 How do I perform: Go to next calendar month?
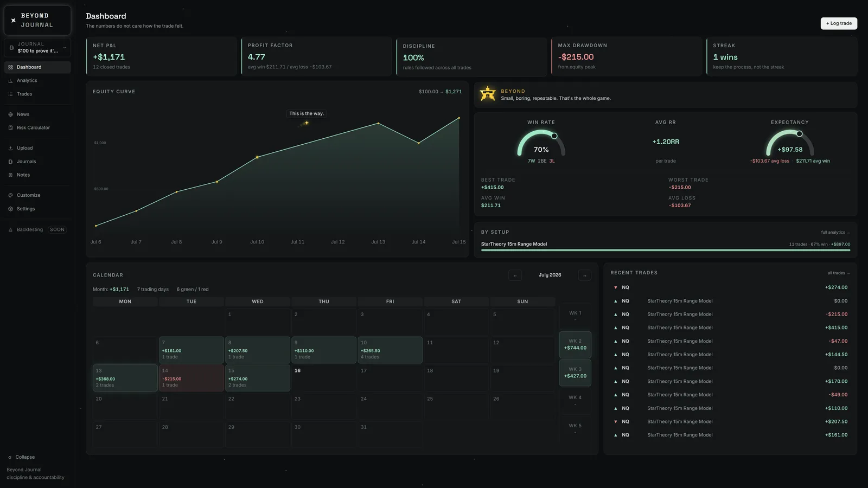pyautogui.click(x=584, y=275)
